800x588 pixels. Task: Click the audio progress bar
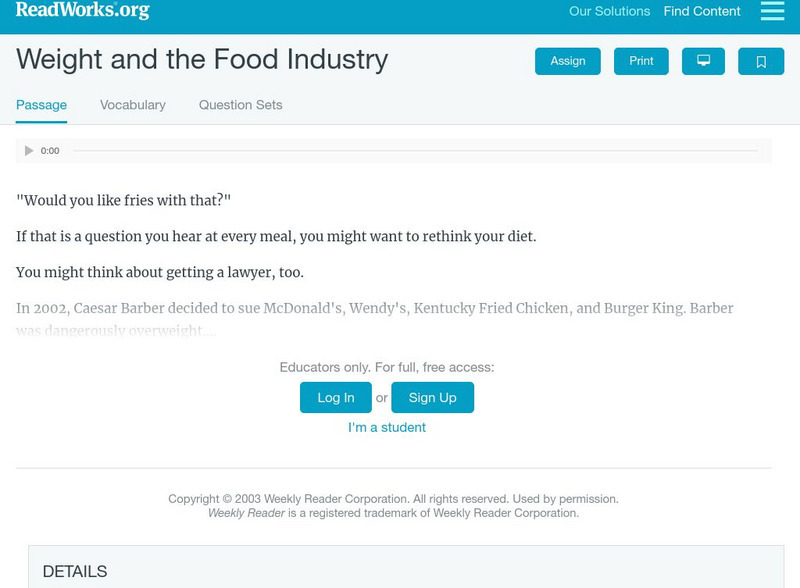click(x=415, y=151)
